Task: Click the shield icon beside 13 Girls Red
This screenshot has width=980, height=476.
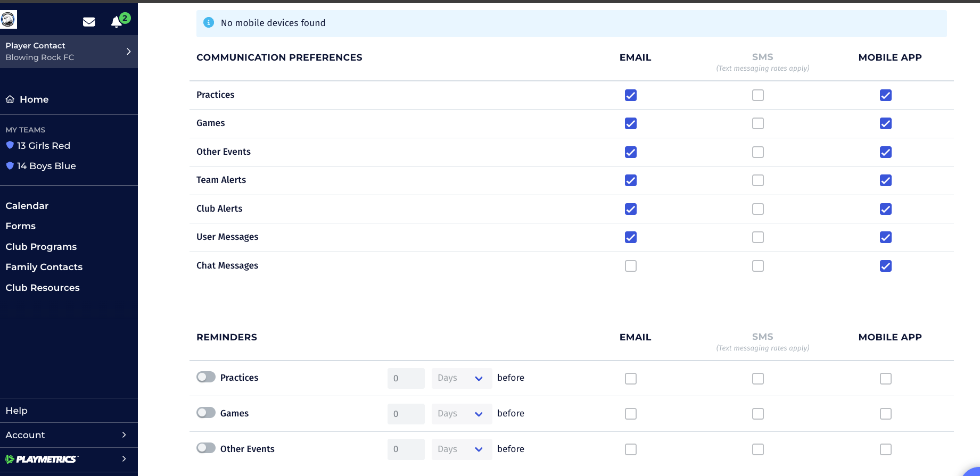Action: coord(10,145)
